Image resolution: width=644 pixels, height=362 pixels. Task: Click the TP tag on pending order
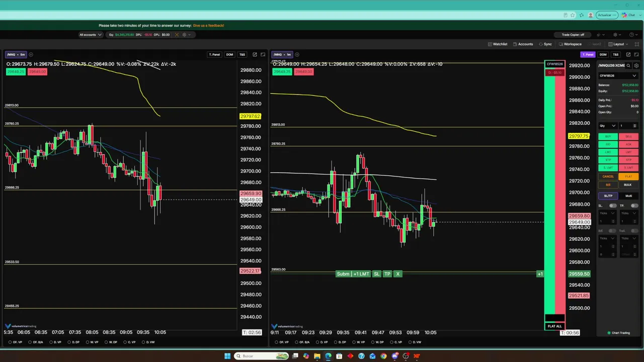(x=387, y=274)
